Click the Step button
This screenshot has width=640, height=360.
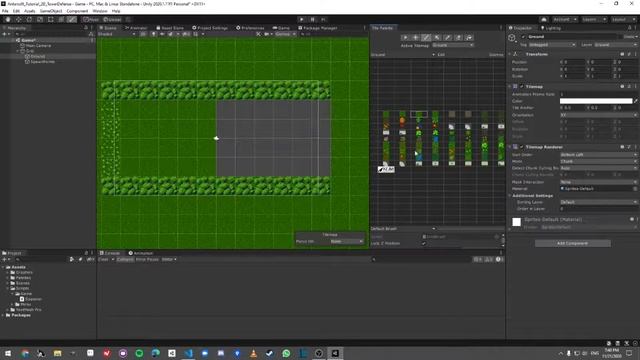coord(323,19)
